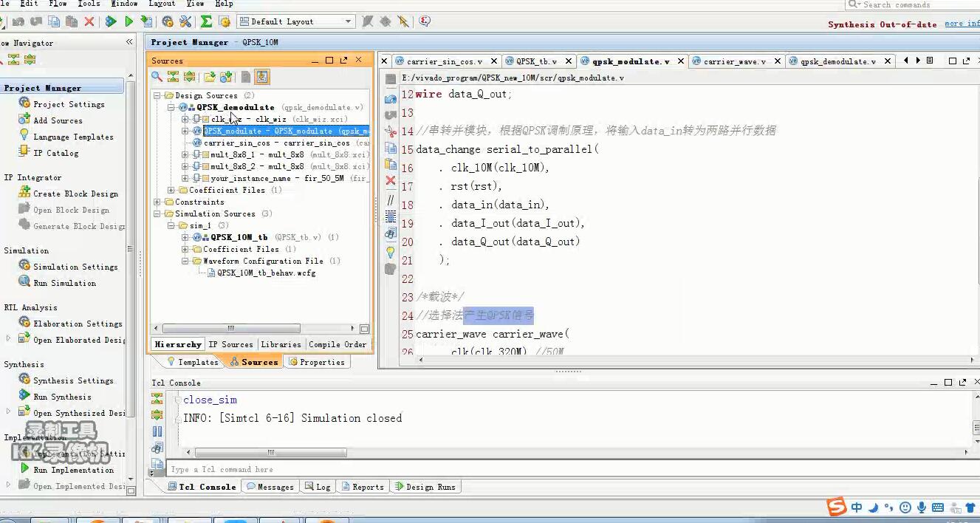Collapse Flow Navigator with double-chevron button
This screenshot has width=980, height=523.
(129, 43)
